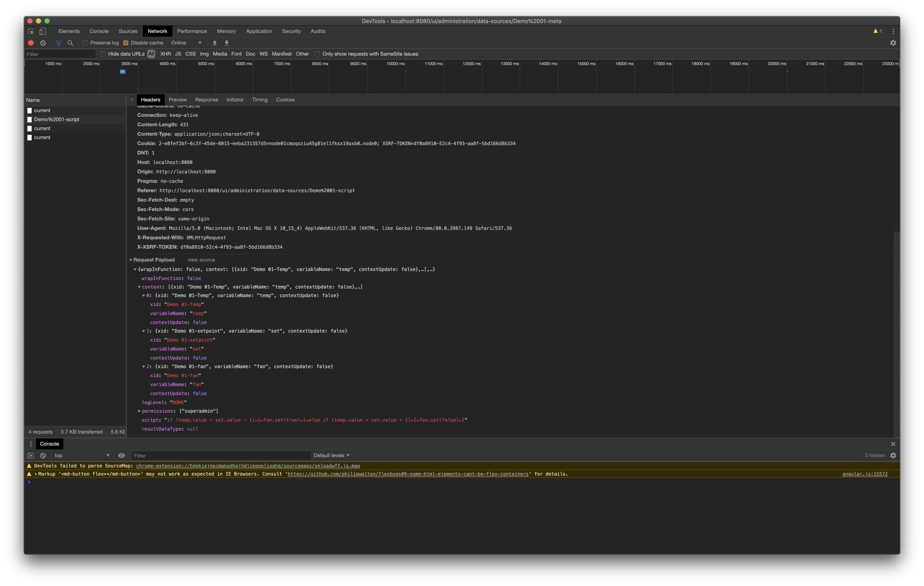Open network search with magnifier icon
This screenshot has width=924, height=586.
(70, 43)
